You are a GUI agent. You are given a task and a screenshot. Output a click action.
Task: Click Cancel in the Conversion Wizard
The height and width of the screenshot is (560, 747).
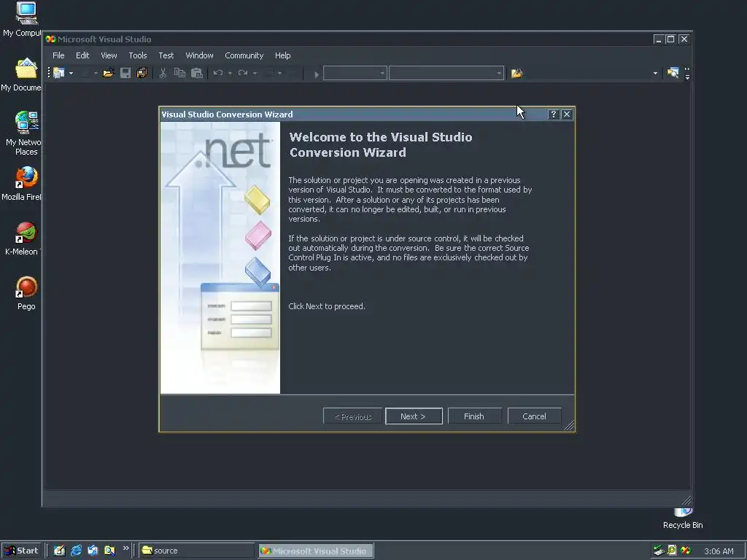(534, 416)
